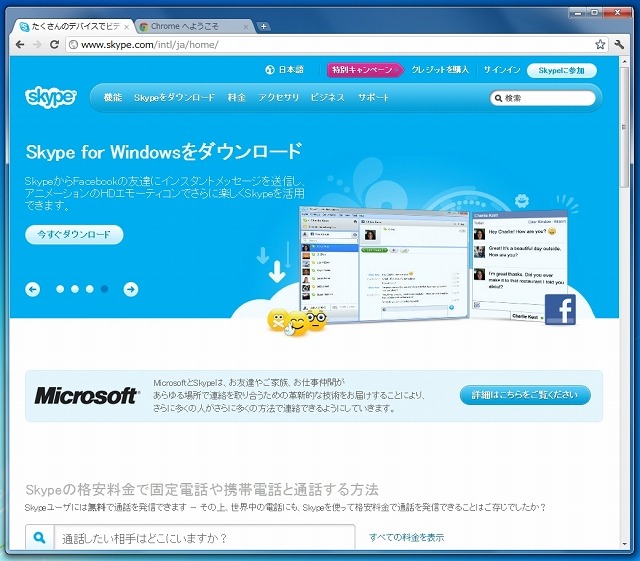This screenshot has width=640, height=561.
Task: Click the Microsoft logo
Action: [87, 395]
